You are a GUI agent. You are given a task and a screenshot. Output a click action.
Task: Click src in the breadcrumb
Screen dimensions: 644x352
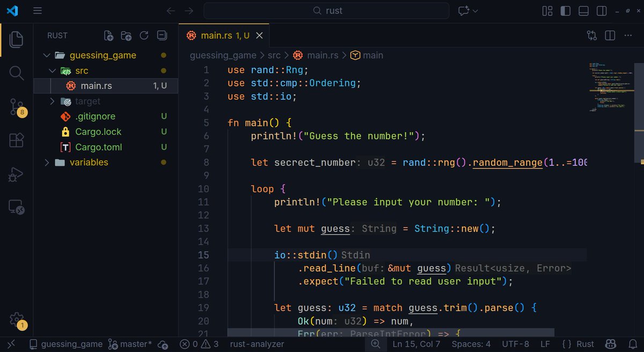pyautogui.click(x=274, y=55)
